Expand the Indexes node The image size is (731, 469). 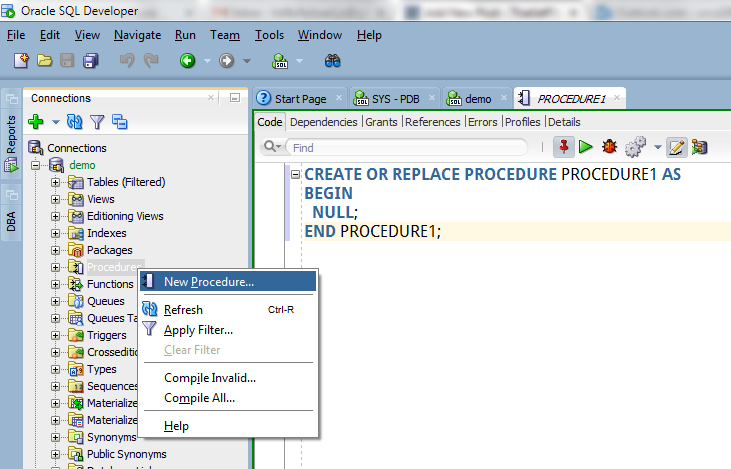coord(55,233)
